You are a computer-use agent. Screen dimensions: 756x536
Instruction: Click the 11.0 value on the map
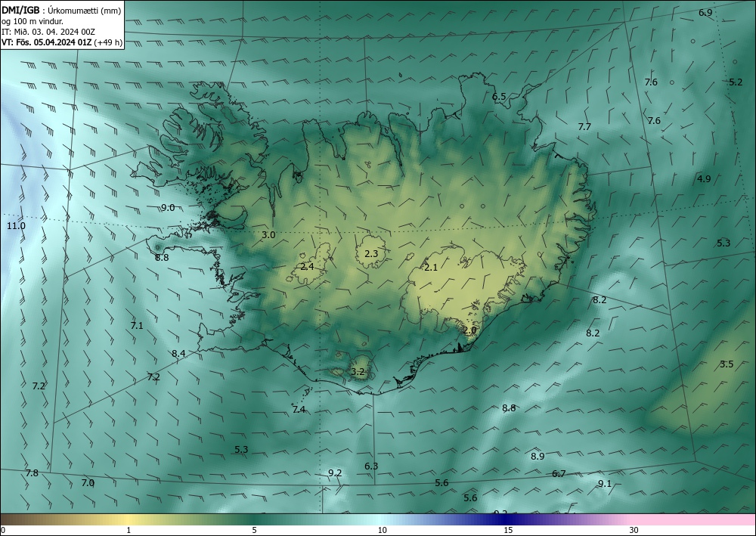tap(17, 225)
